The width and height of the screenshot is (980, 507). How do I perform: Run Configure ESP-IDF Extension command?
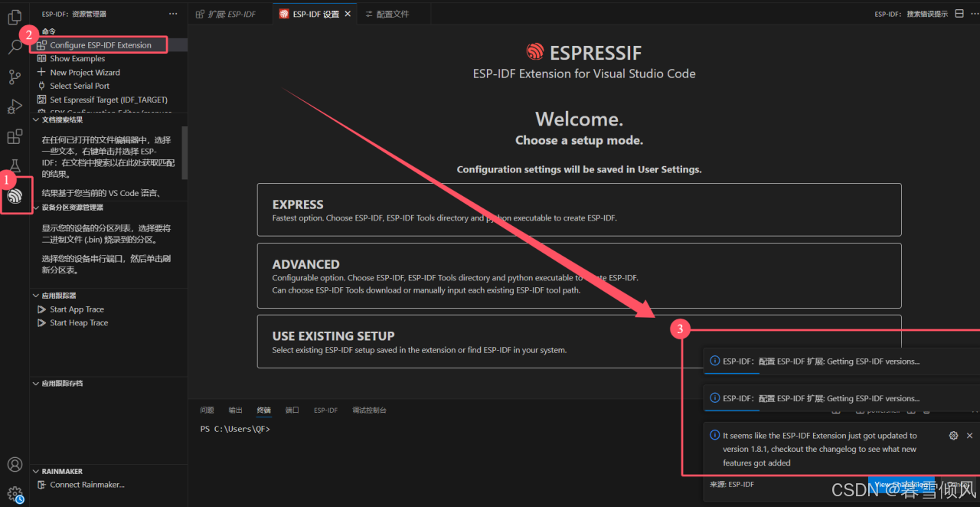click(x=100, y=45)
